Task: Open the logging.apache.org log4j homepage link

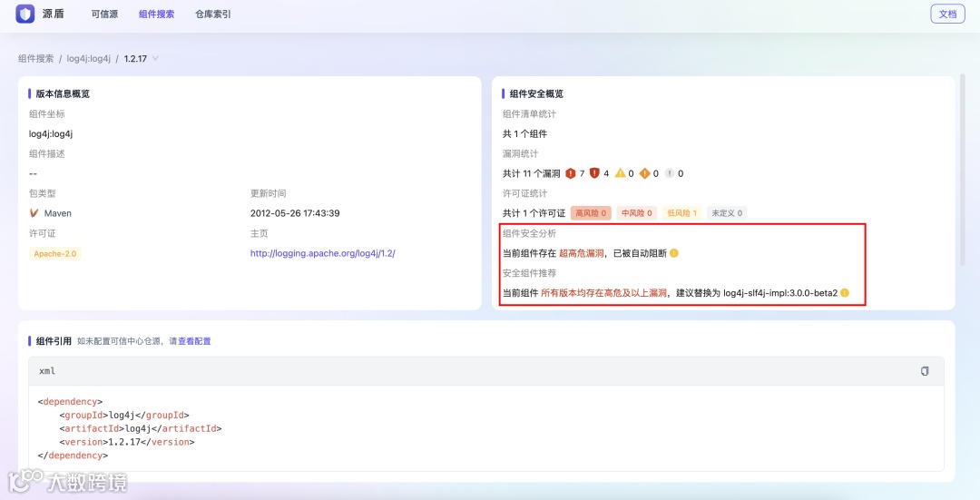Action: [x=322, y=253]
